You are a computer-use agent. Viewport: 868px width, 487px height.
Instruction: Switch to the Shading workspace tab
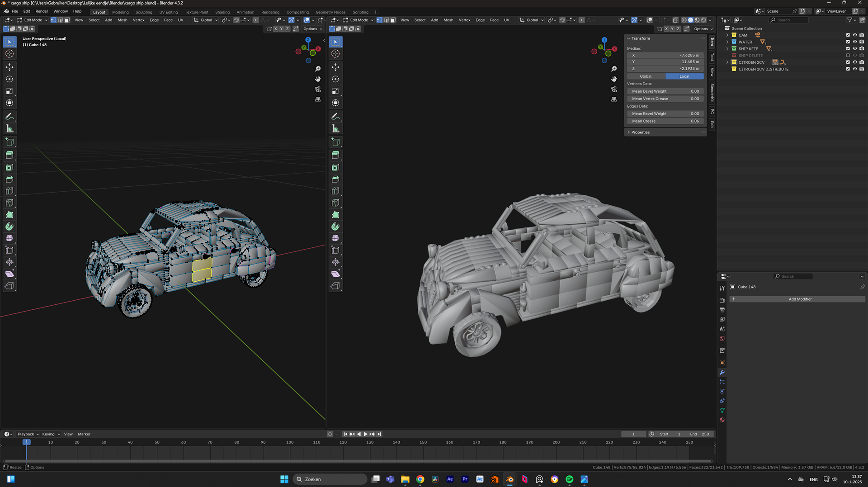[x=222, y=12]
